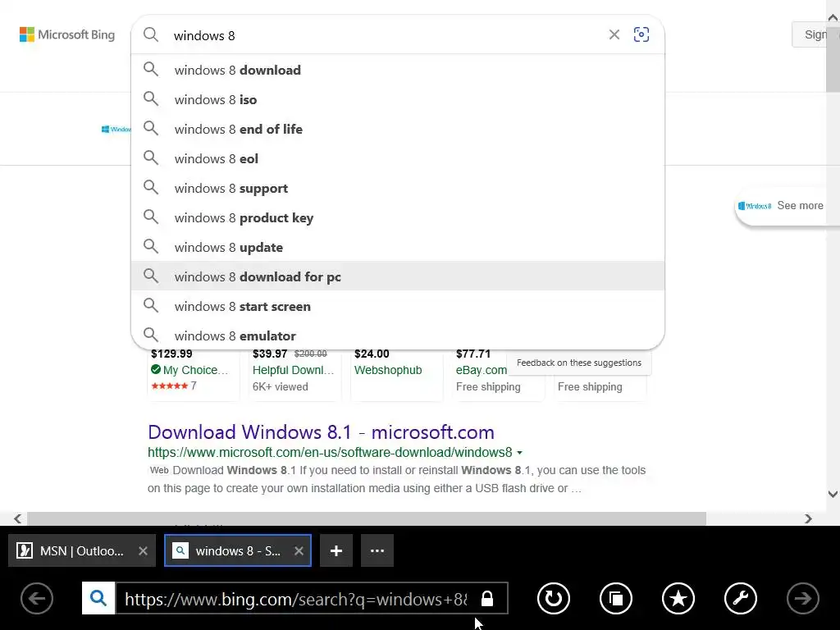Close the windows 8 search tab
840x630 pixels.
(x=299, y=550)
